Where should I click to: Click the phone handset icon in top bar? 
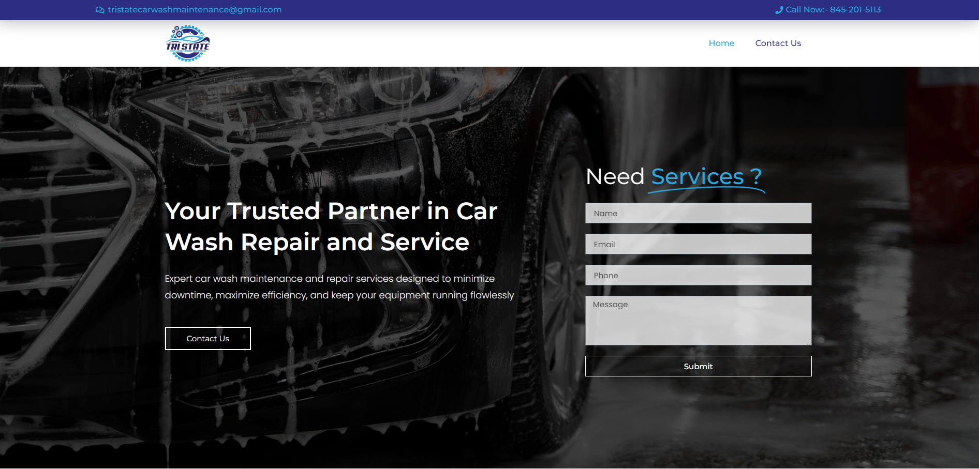tap(779, 10)
